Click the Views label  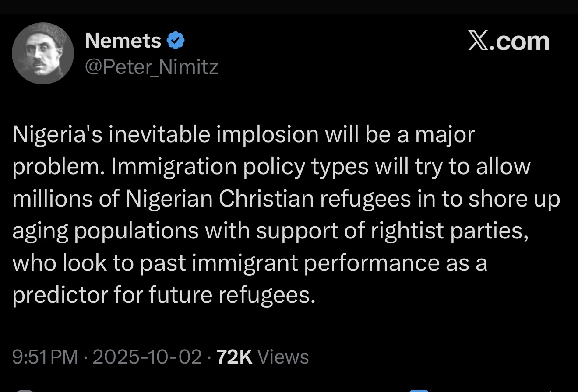(283, 357)
